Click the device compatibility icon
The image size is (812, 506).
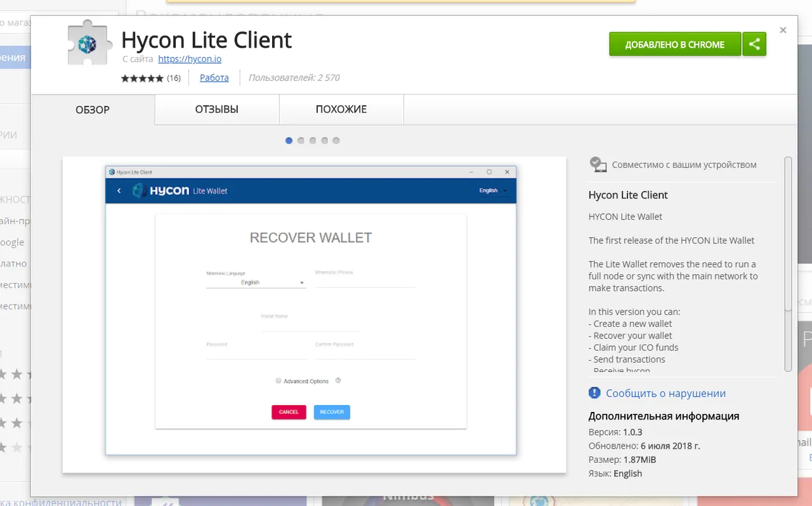pos(598,164)
